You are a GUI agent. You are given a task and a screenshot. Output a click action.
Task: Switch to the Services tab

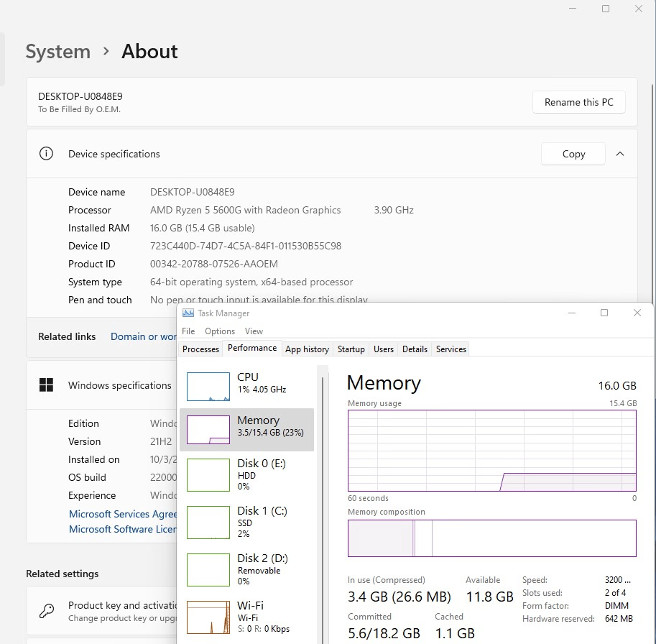coord(451,349)
